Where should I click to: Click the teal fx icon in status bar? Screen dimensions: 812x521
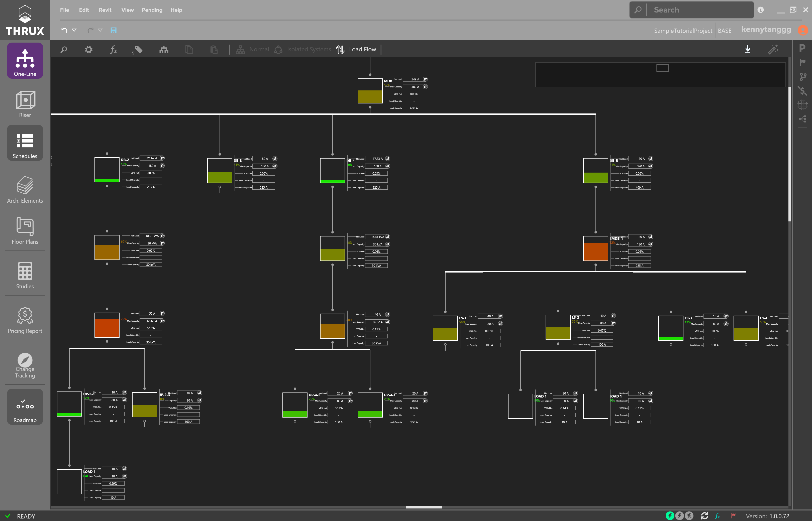click(x=717, y=516)
